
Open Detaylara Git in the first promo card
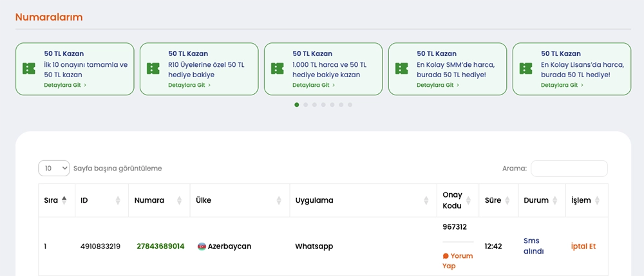(64, 85)
